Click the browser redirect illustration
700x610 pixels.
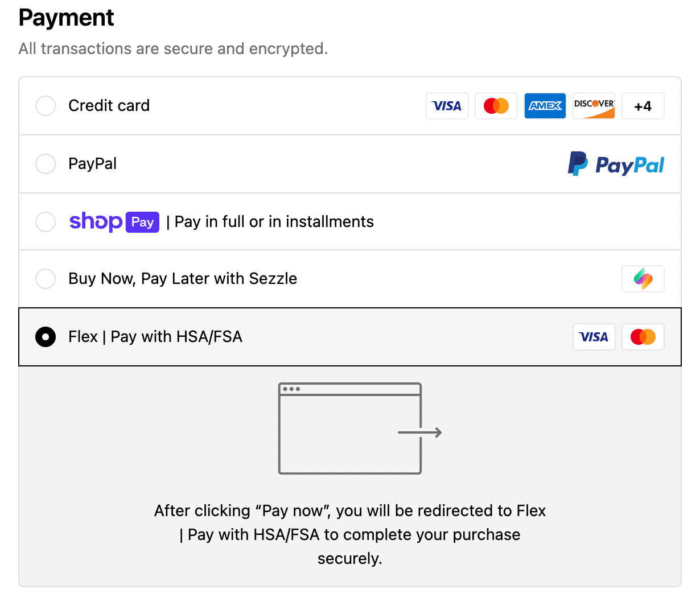coord(360,428)
